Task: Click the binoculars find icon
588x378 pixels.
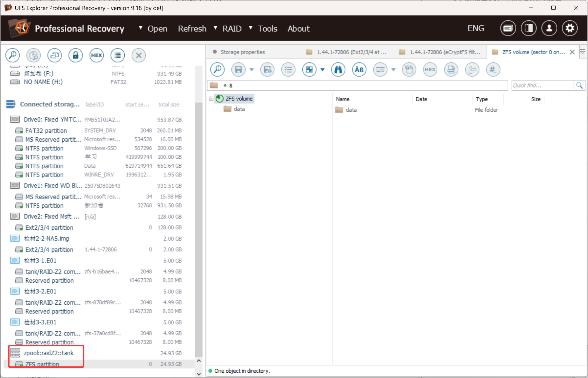Action: [x=338, y=69]
